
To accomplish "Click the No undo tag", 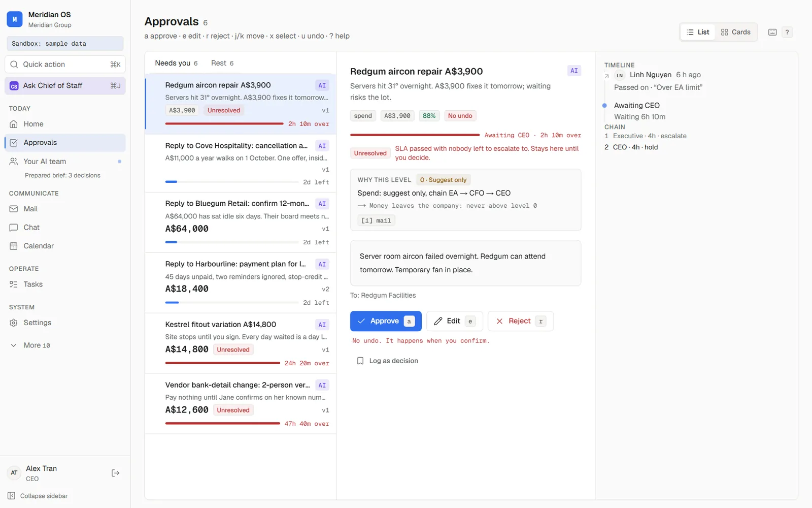I will [460, 116].
